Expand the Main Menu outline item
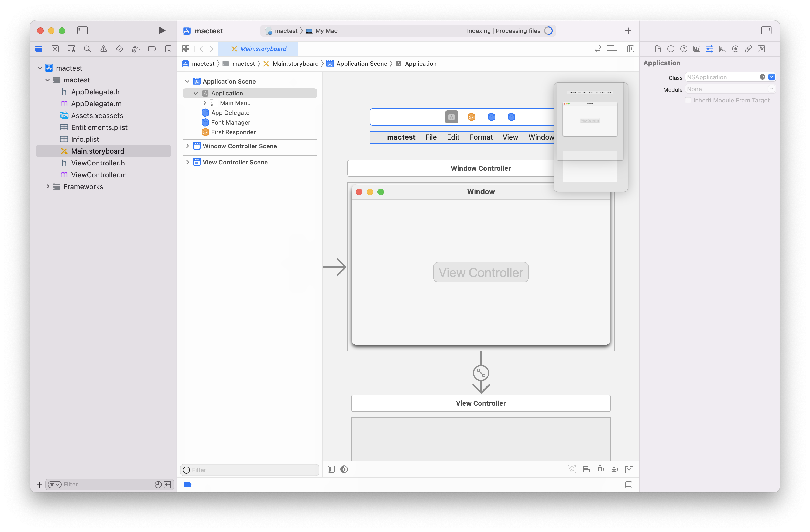The height and width of the screenshot is (532, 810). [x=205, y=103]
